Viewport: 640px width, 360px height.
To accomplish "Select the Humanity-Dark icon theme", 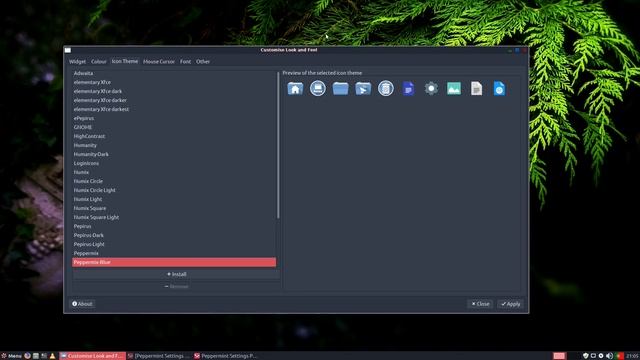I will (174, 154).
